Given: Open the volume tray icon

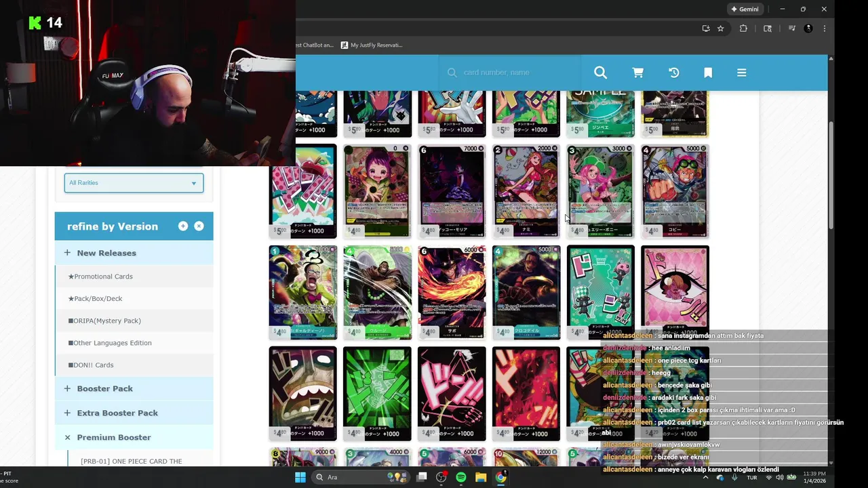Looking at the screenshot, I should click(781, 477).
